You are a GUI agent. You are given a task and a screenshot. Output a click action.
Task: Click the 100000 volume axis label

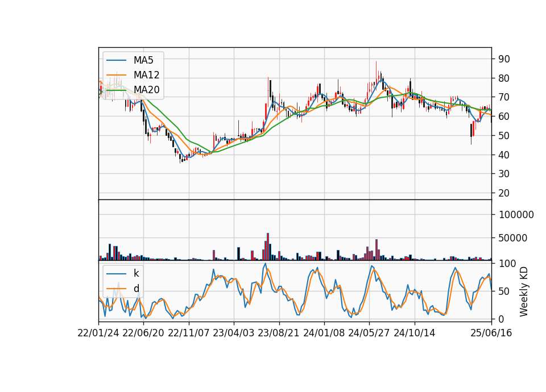(x=516, y=215)
